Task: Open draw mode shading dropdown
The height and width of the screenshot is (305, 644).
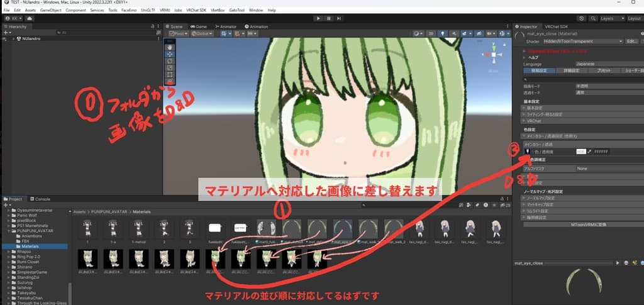Action: (418, 34)
